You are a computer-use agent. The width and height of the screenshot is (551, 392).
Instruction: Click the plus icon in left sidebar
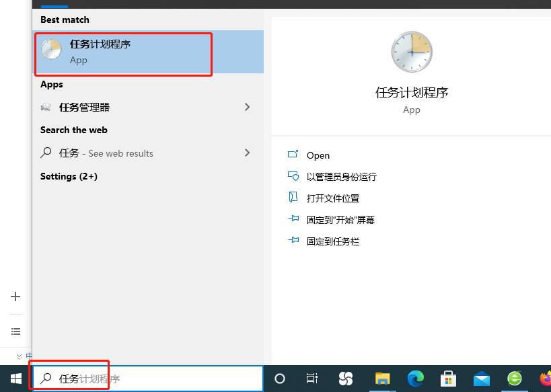click(x=15, y=297)
